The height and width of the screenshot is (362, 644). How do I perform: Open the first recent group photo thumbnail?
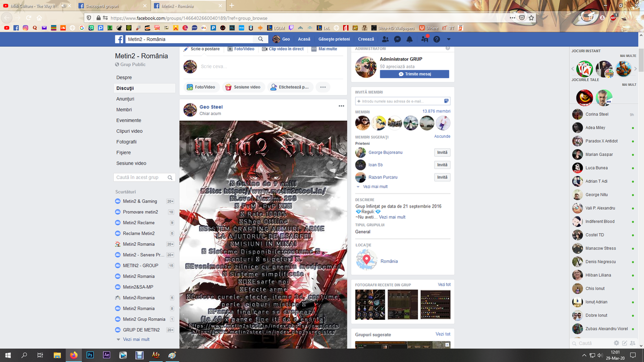(x=370, y=304)
